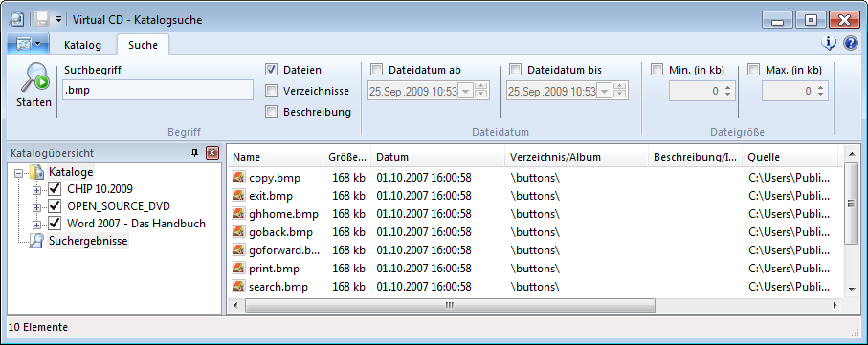Sort results by Größe column
The height and width of the screenshot is (345, 868).
347,157
